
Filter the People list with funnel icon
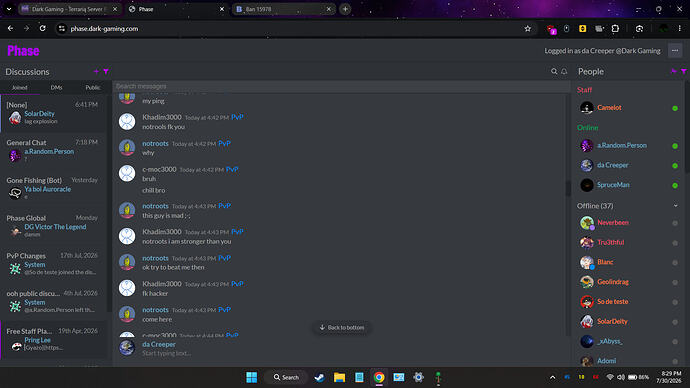(683, 71)
